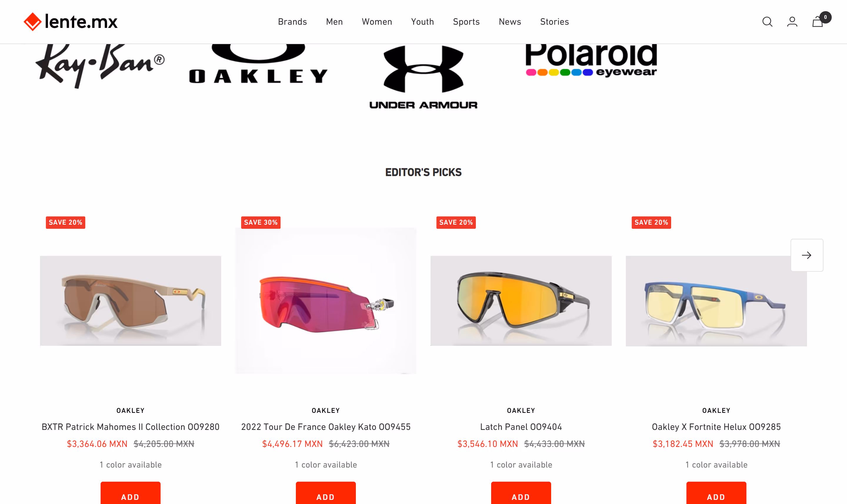Screen dimensions: 847x504
Task: Open the account profile icon
Action: click(792, 22)
